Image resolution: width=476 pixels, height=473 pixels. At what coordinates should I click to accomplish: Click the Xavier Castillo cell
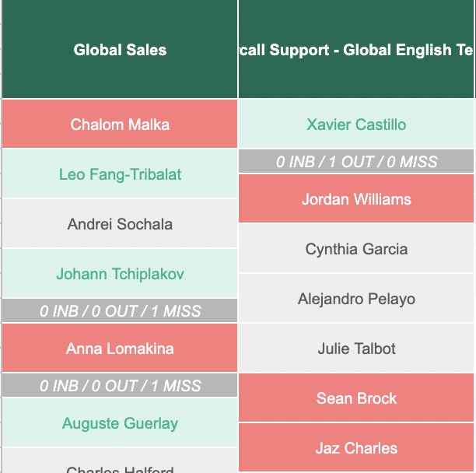point(357,124)
